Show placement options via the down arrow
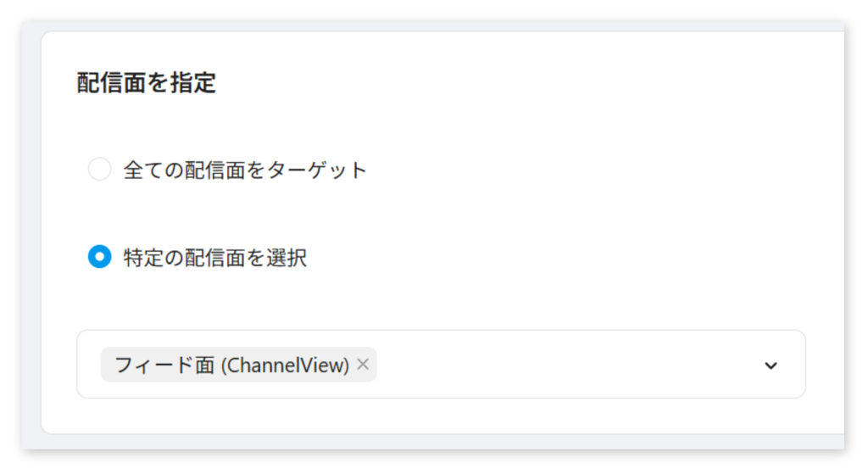The image size is (868, 474). (771, 365)
